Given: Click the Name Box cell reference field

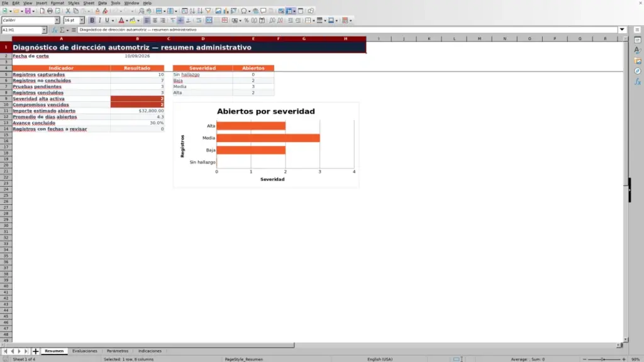Looking at the screenshot, I should pos(21,30).
